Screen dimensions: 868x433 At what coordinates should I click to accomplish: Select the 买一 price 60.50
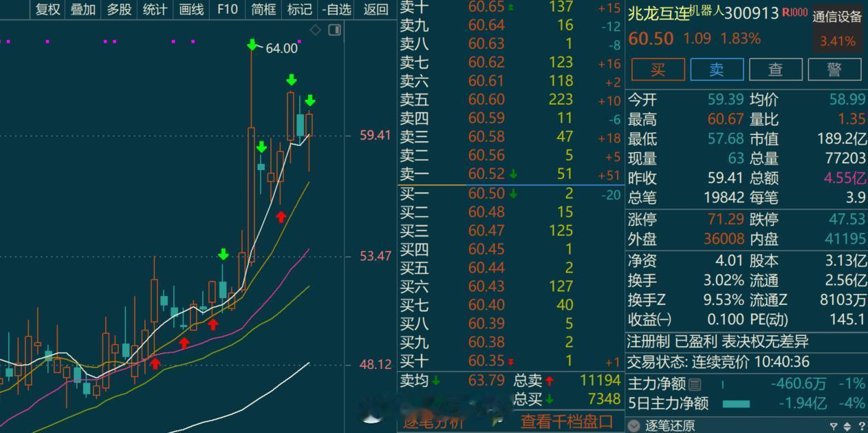click(x=486, y=193)
